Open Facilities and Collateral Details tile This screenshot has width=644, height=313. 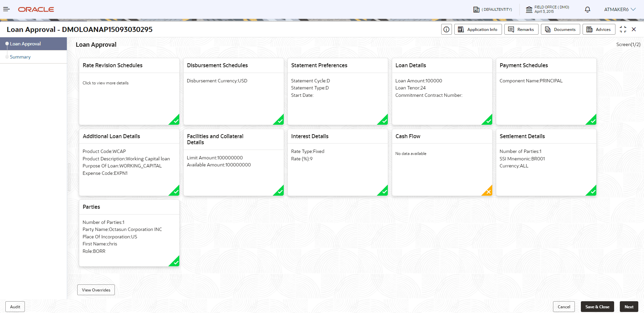pyautogui.click(x=233, y=162)
